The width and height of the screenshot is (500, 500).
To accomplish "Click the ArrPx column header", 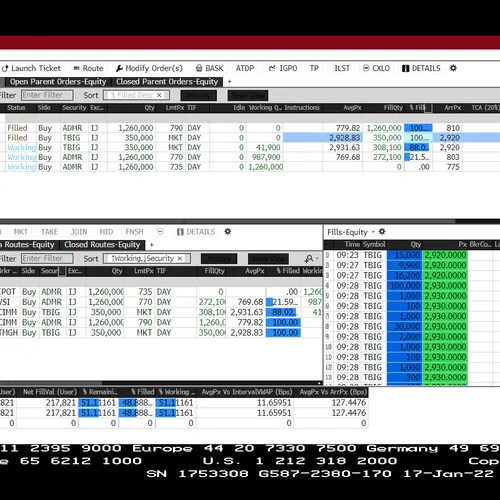I will pos(452,108).
